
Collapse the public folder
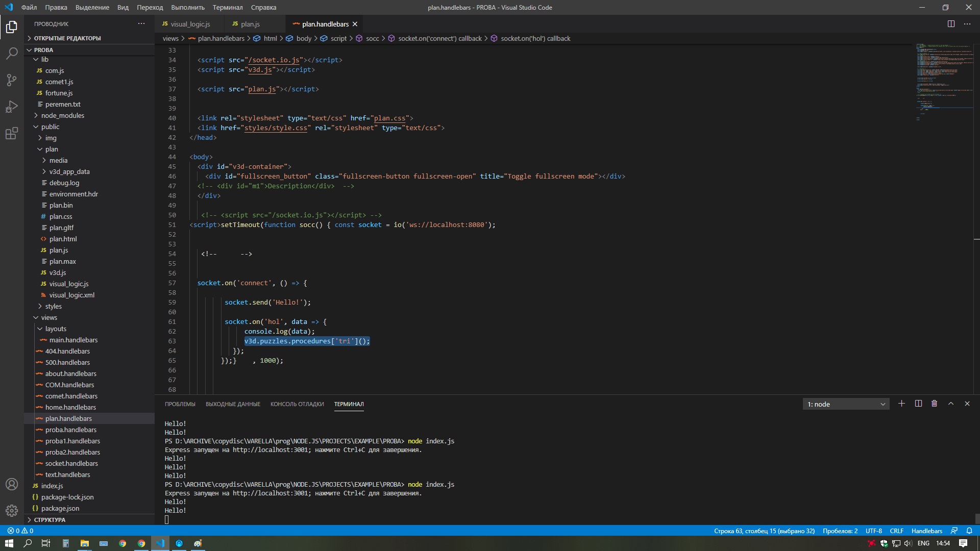pos(89,127)
